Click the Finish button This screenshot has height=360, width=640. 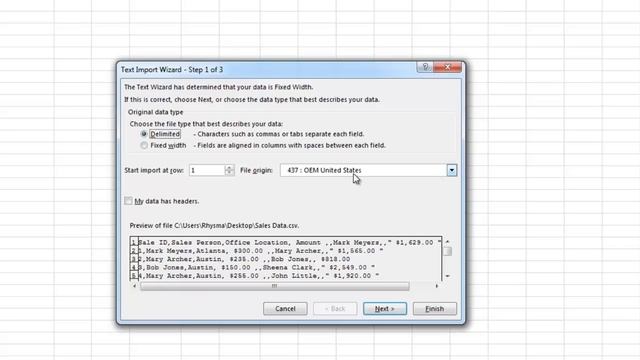(434, 309)
